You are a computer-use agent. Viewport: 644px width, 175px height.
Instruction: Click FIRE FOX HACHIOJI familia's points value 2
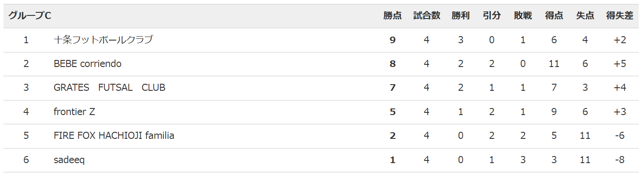[x=392, y=136]
